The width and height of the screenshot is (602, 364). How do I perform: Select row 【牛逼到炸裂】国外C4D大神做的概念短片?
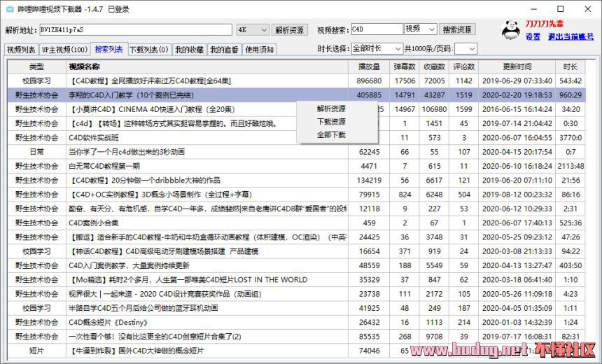pos(296,351)
